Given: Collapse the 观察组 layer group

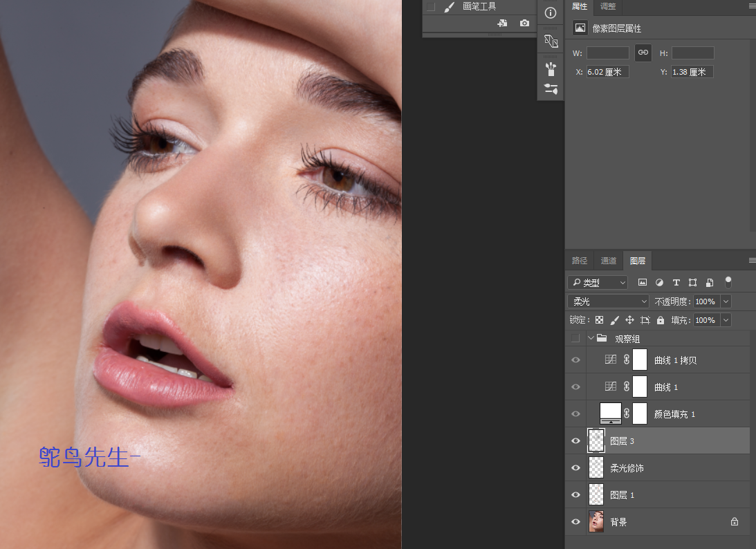Looking at the screenshot, I should click(591, 338).
